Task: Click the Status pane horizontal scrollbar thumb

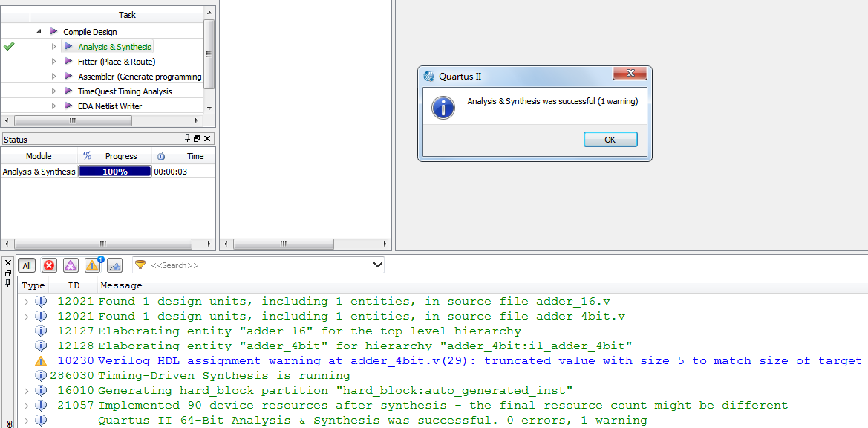Action: 103,244
